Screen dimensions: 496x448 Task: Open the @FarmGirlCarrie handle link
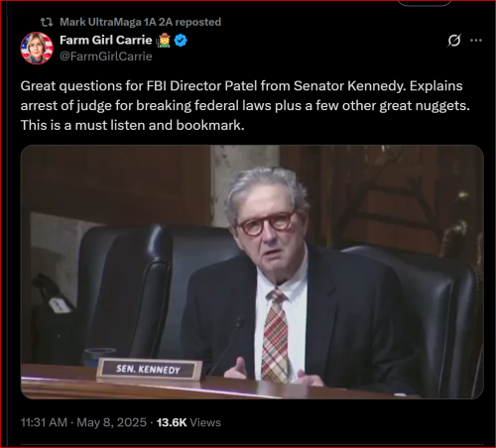pyautogui.click(x=106, y=56)
